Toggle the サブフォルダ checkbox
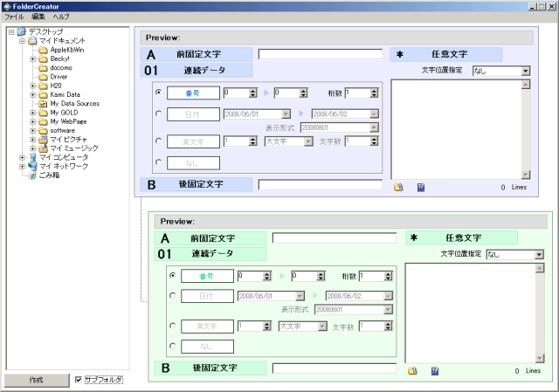 click(79, 380)
